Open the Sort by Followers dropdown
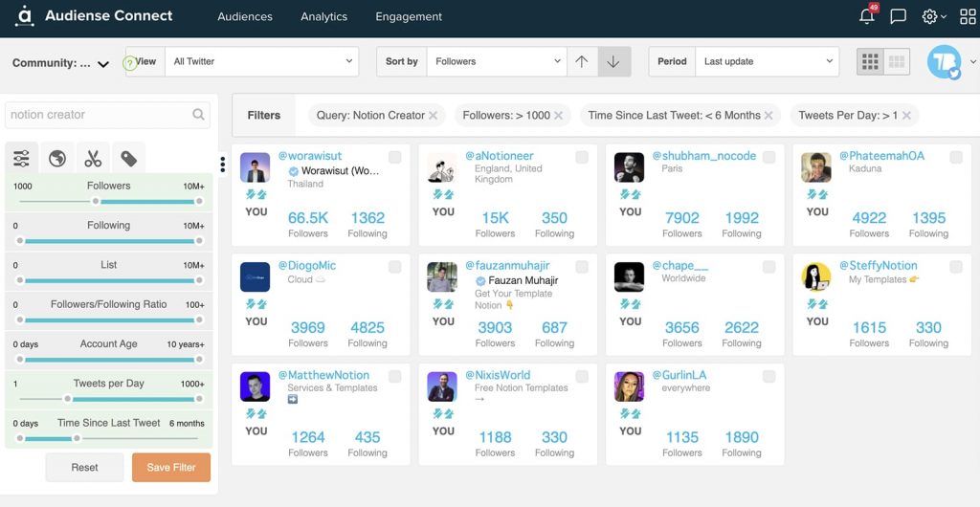The height and width of the screenshot is (507, 980). click(x=497, y=61)
